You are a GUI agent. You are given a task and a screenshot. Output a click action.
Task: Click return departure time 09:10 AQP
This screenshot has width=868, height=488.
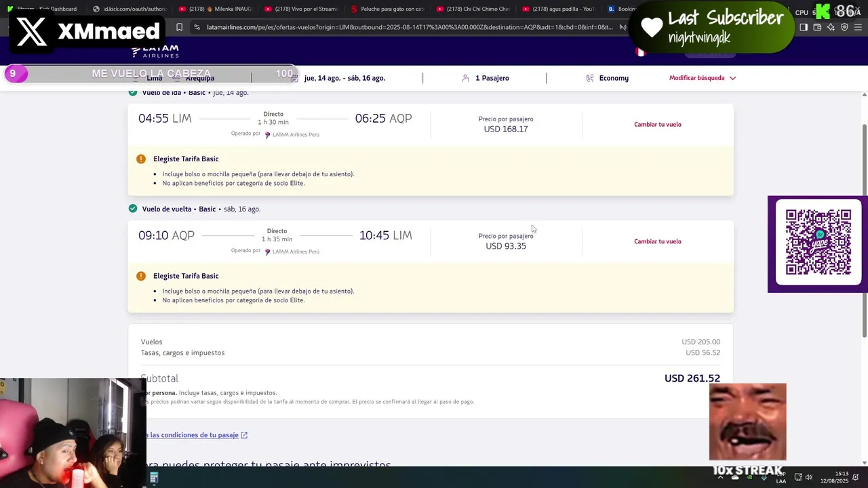(x=166, y=235)
